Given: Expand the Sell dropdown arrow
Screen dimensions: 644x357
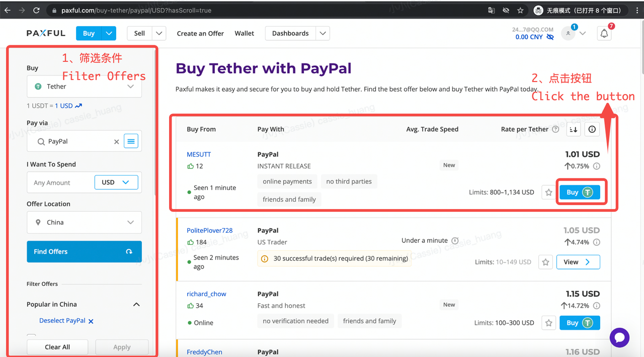Looking at the screenshot, I should click(159, 33).
